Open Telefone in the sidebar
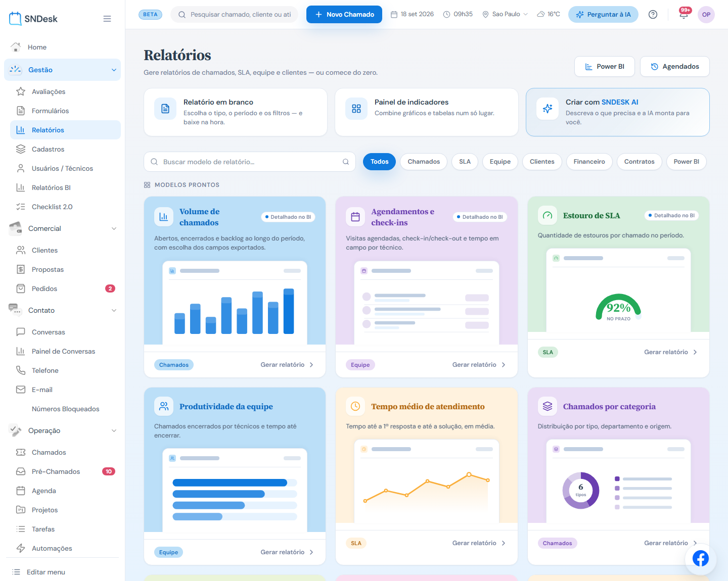The width and height of the screenshot is (728, 581). 65,370
